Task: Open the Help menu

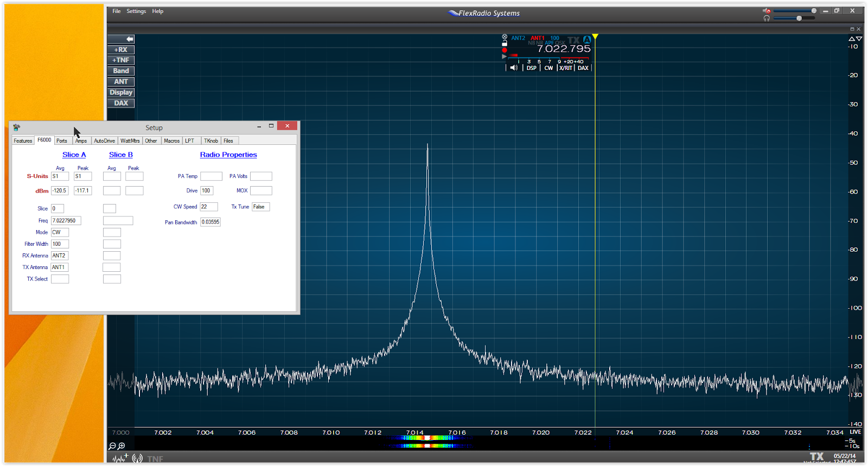Action: click(x=158, y=11)
